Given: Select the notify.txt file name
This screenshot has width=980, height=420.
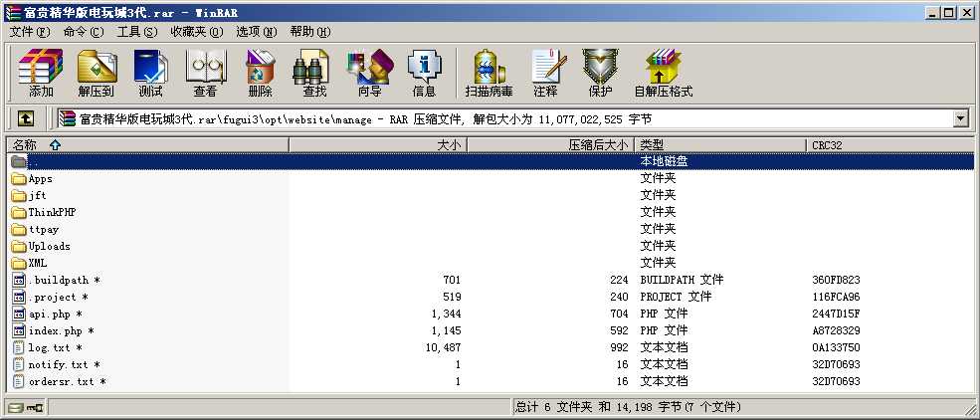Looking at the screenshot, I should click(x=65, y=364).
